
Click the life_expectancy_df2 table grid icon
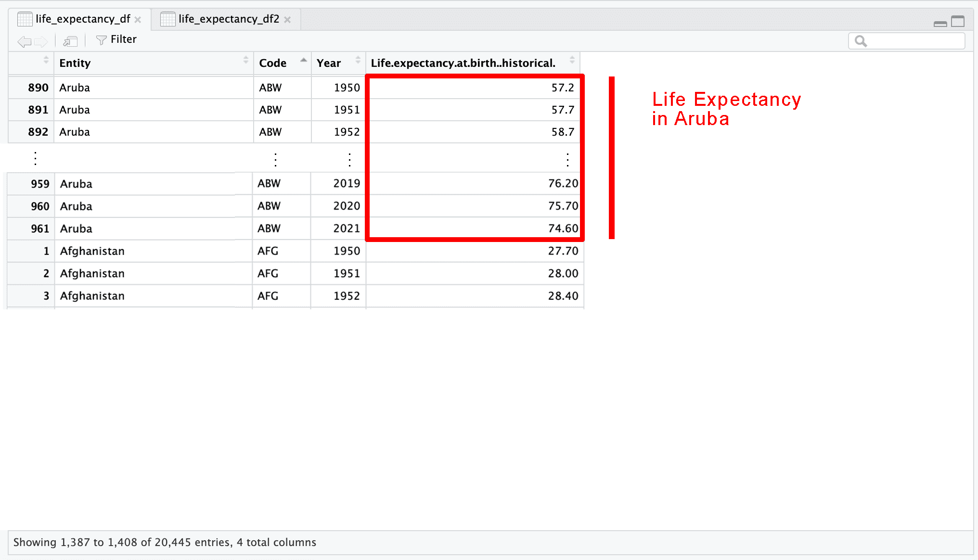point(167,19)
